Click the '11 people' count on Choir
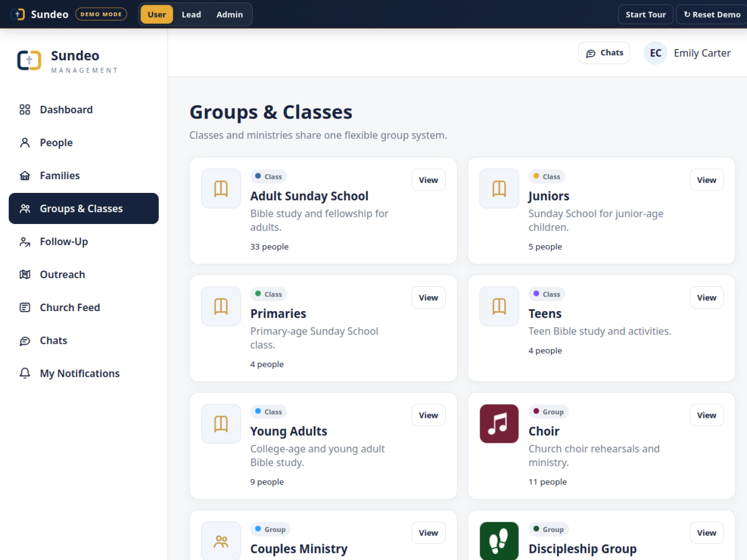This screenshot has height=560, width=747. [548, 482]
